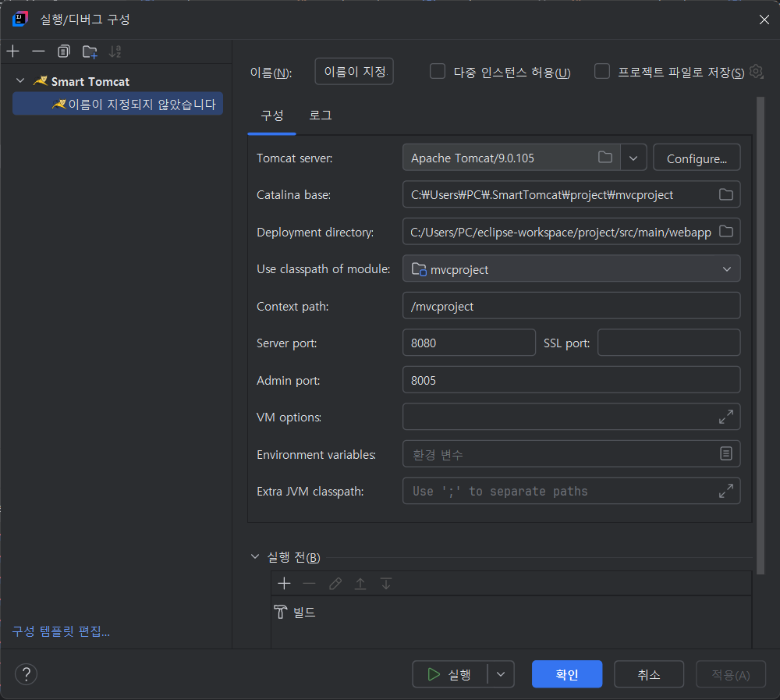Select the 이름이 지정되지 않았습니다 configuration
This screenshot has height=700, width=780.
tap(118, 104)
